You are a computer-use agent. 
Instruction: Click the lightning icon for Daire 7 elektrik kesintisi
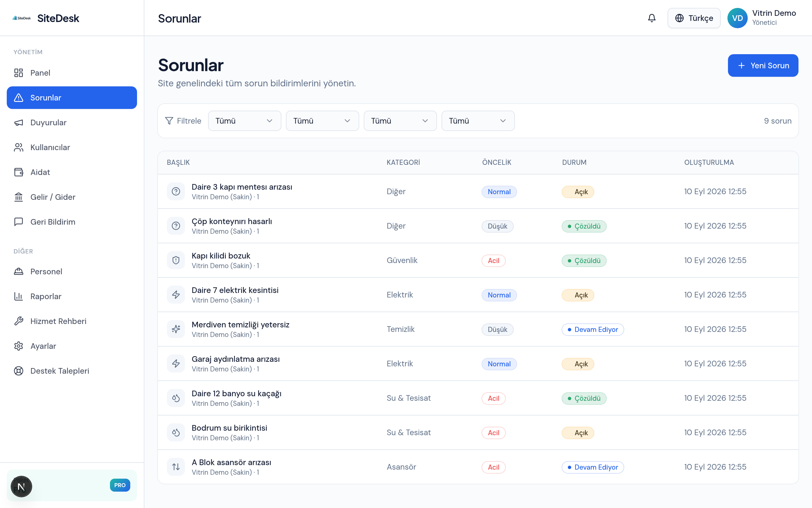(x=176, y=295)
